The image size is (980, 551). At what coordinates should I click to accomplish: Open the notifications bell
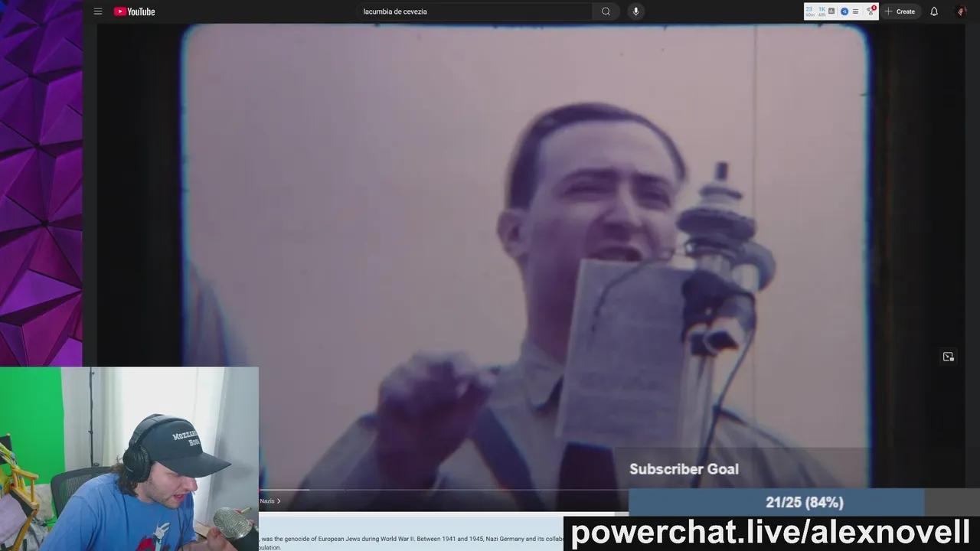(x=934, y=11)
